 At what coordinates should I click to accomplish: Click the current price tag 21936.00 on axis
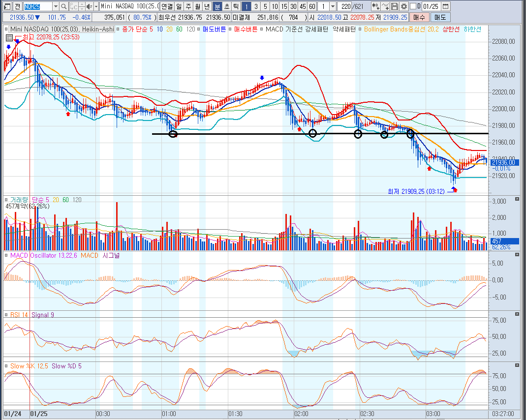tap(504, 163)
